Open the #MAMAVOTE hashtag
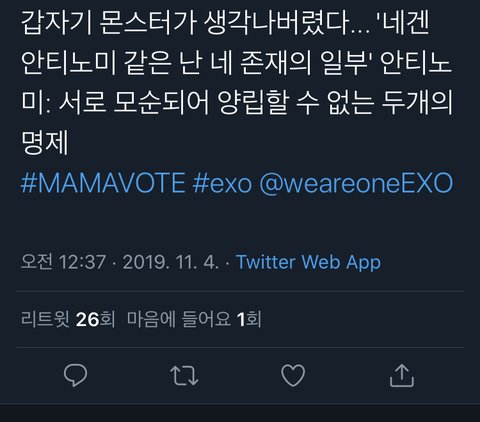 [x=103, y=183]
